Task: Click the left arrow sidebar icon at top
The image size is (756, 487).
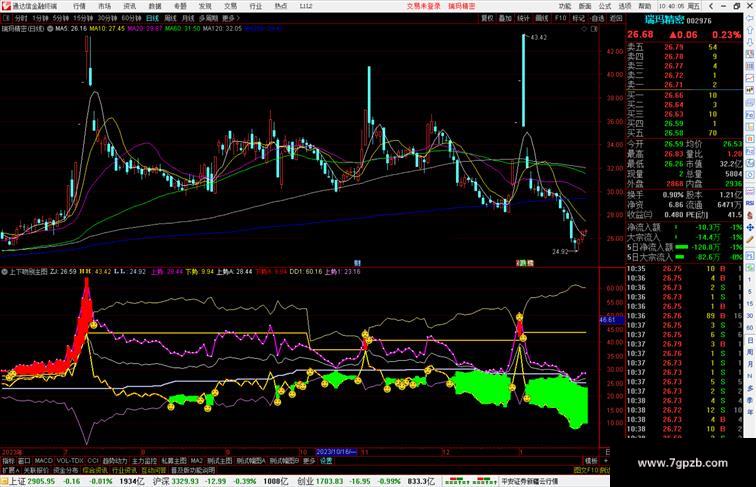Action: pos(750,18)
